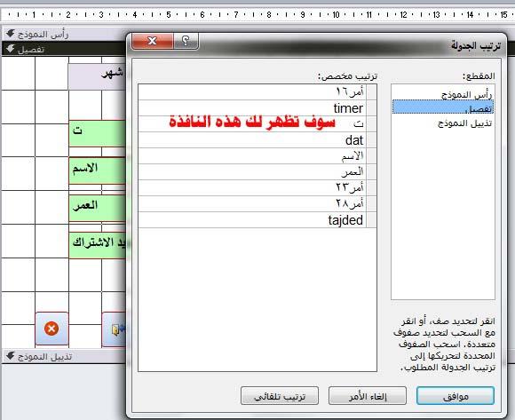
Task: Select the dat row in custom order
Action: 252,140
